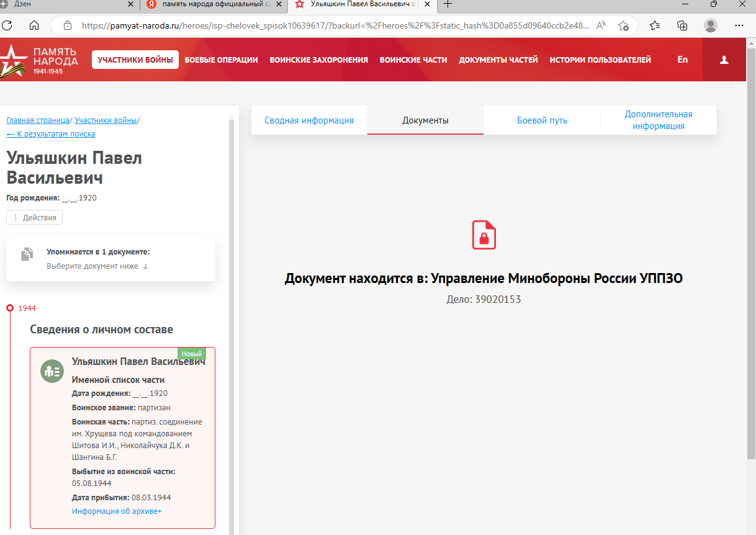Click the red locked document icon
The width and height of the screenshot is (756, 535).
(x=484, y=235)
